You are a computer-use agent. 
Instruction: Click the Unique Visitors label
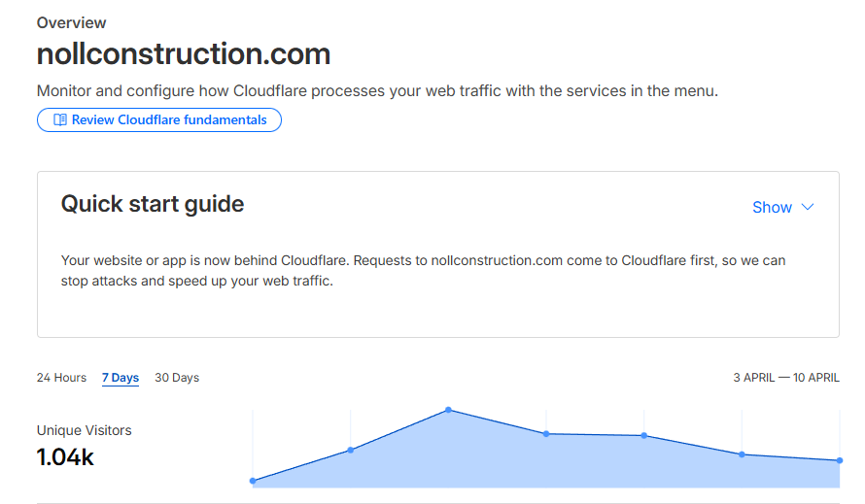point(84,430)
